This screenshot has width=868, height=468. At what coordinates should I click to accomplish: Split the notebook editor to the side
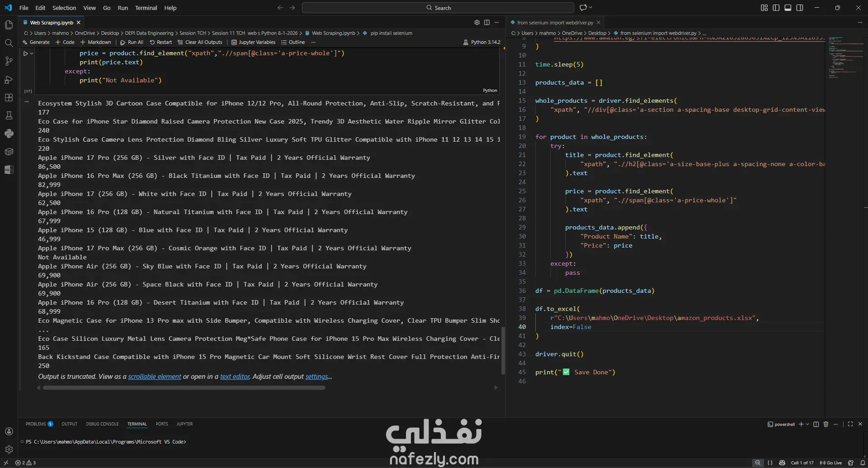[486, 23]
